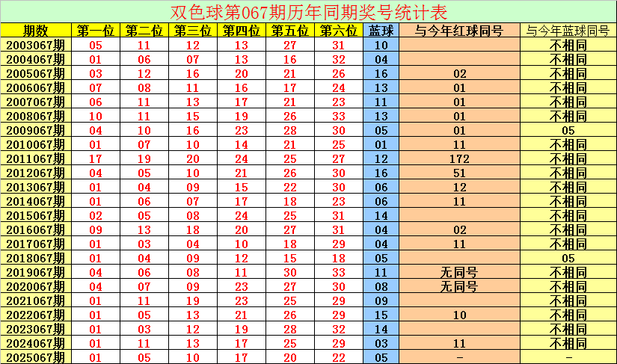Select the 蓝球 column header
Viewport: 617px width, 364px height.
pos(381,31)
